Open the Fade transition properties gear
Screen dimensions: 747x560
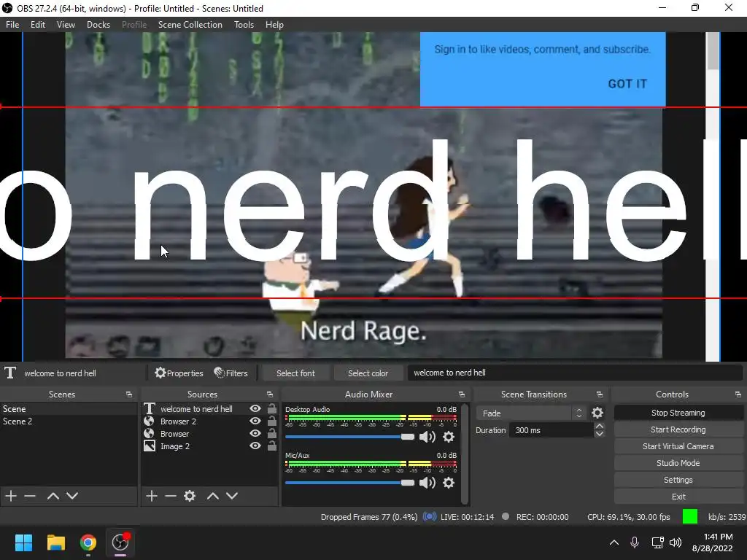pyautogui.click(x=597, y=413)
